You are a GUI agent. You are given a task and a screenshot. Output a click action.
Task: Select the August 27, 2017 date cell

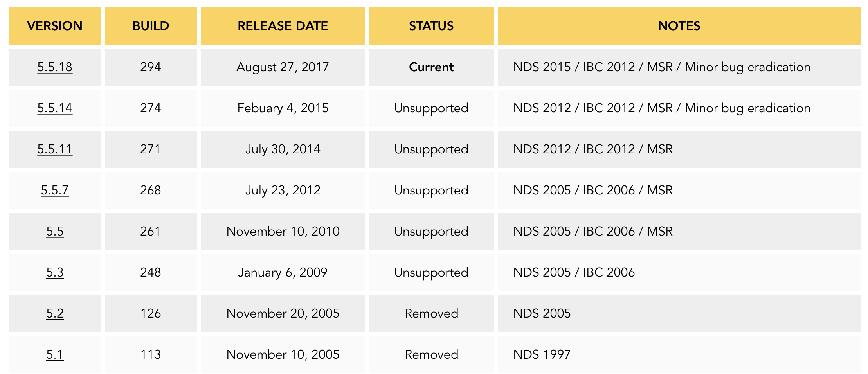283,67
